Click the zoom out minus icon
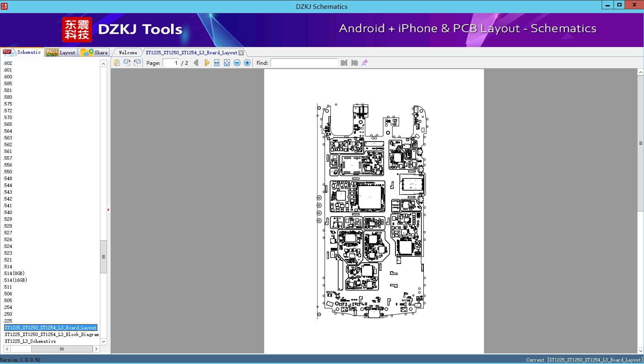The height and width of the screenshot is (364, 644). [237, 63]
